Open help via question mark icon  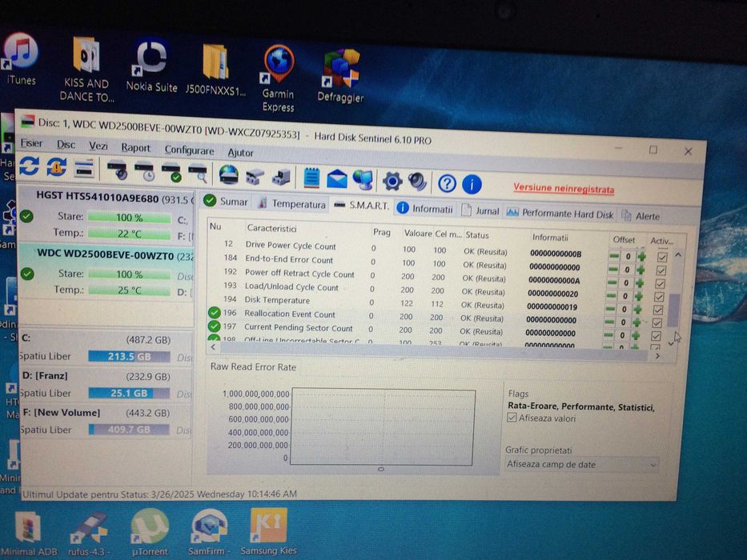pos(448,183)
